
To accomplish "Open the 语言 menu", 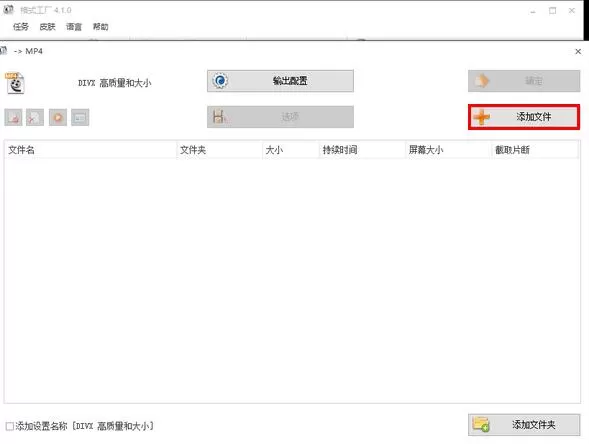I will 74,27.
